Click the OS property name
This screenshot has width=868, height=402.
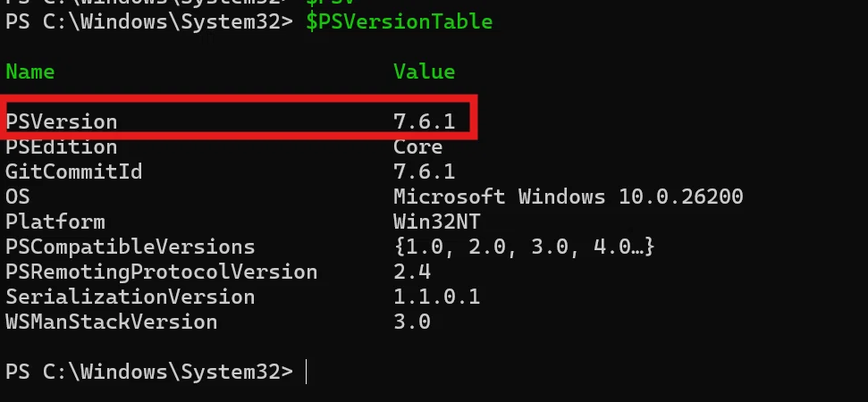pos(18,197)
